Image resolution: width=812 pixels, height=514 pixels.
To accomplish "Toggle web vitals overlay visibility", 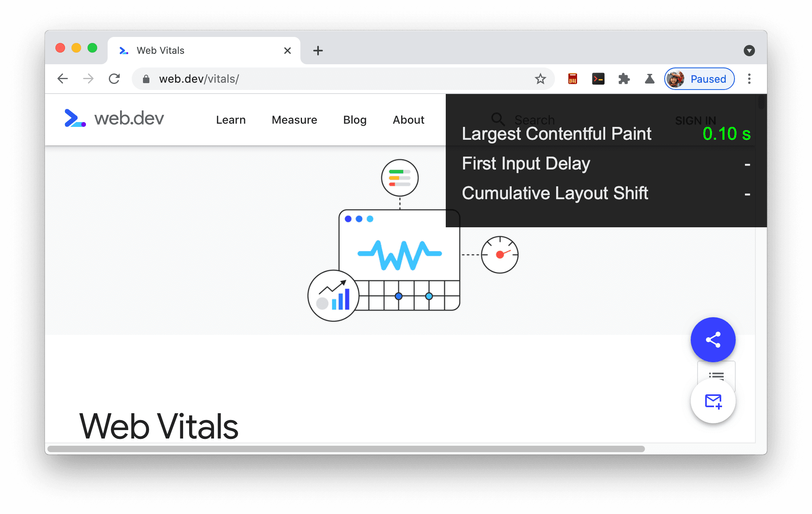I will pos(649,79).
